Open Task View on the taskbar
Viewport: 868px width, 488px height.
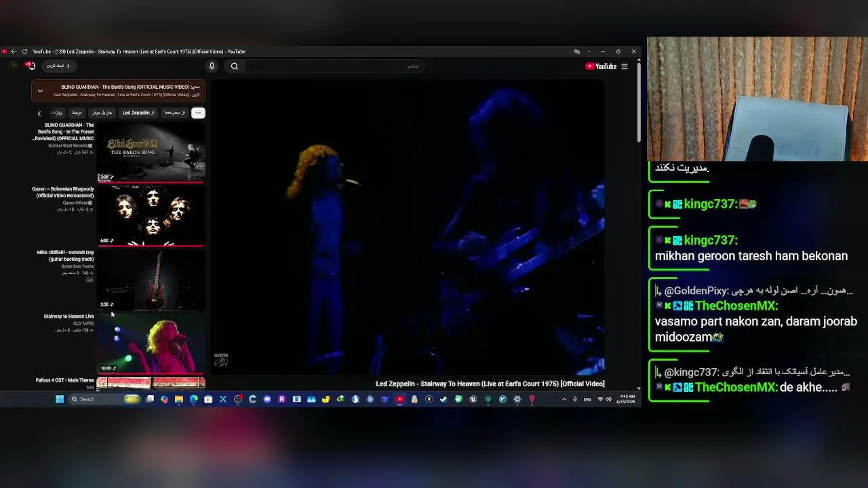pos(150,399)
